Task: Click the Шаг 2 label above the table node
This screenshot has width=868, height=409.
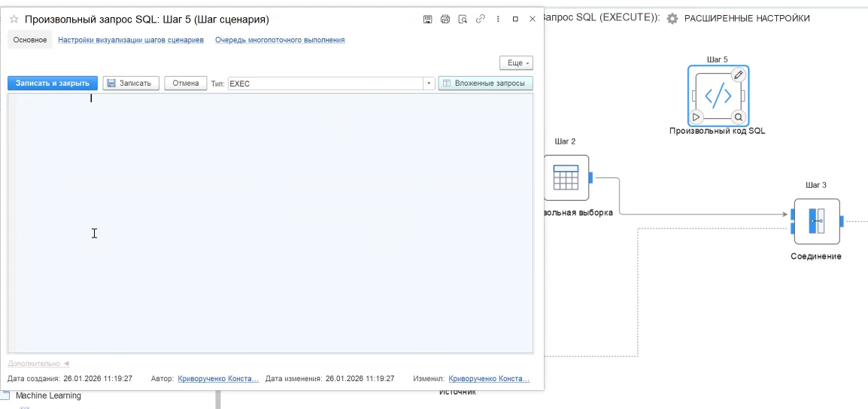Action: point(565,141)
